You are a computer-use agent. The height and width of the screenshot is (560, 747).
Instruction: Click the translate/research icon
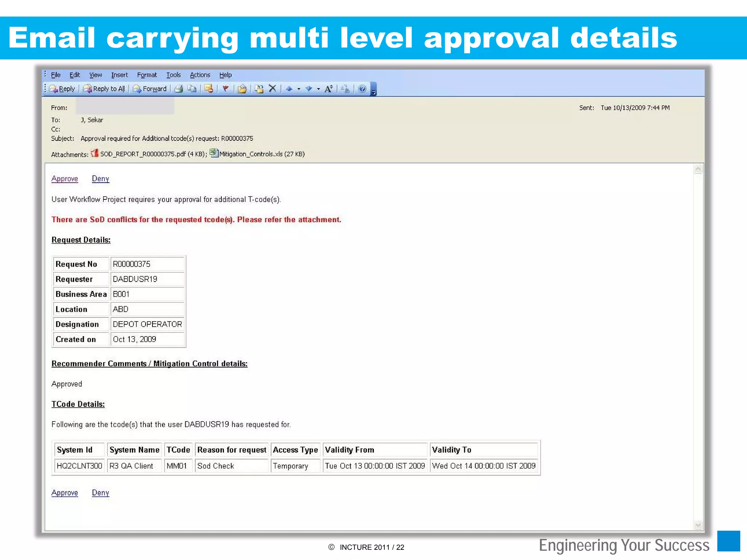(x=345, y=89)
